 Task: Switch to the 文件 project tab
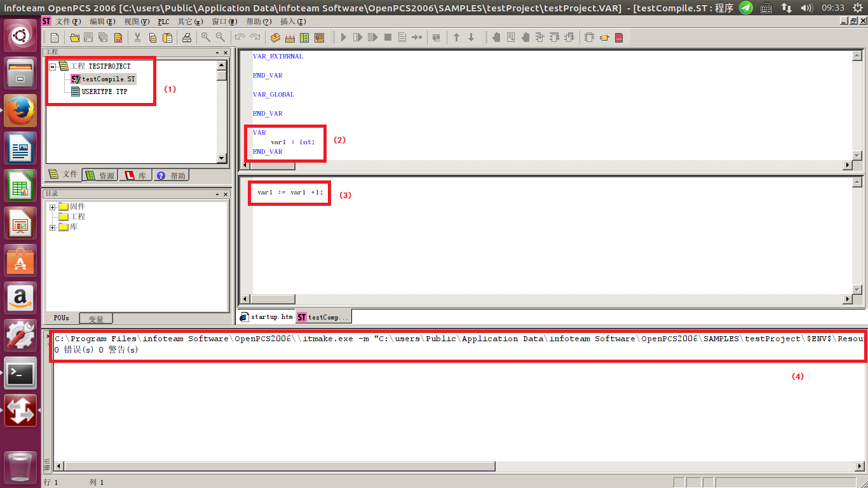[64, 174]
